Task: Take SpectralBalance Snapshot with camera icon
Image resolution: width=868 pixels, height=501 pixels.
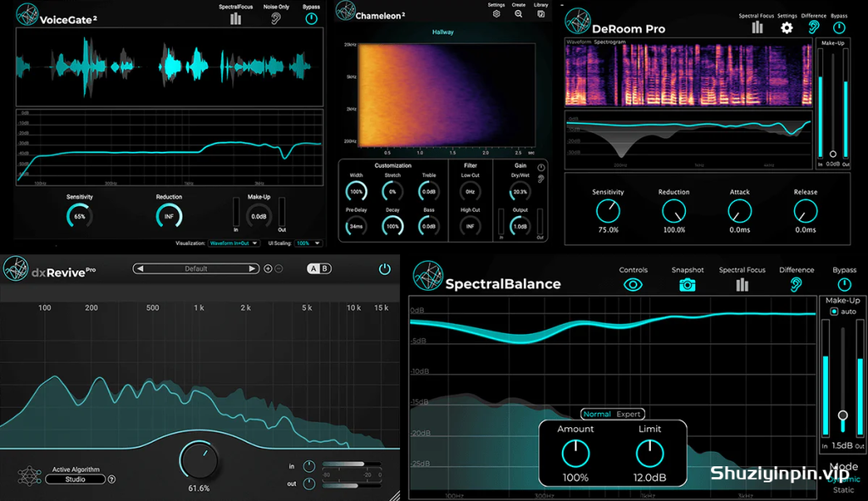Action: [x=687, y=285]
